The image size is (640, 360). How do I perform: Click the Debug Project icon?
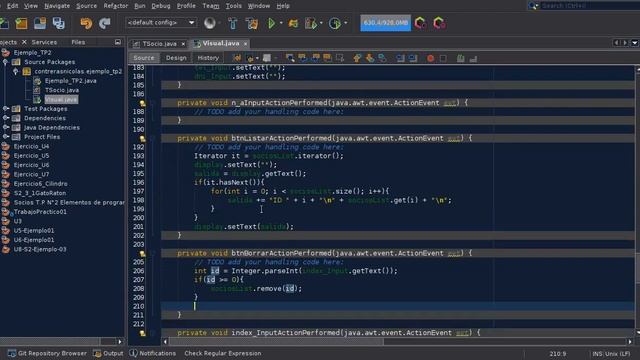[311, 23]
